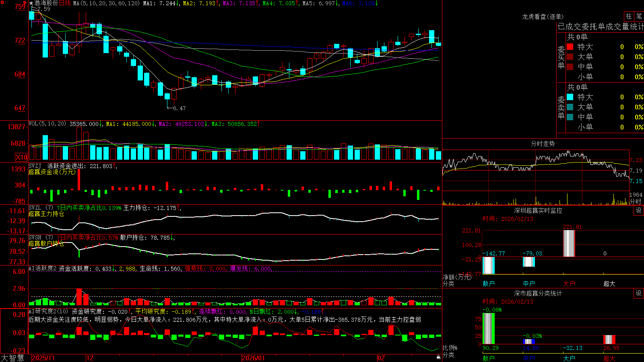
Task: Click the SVZJ indicator name
Action: (x=35, y=166)
